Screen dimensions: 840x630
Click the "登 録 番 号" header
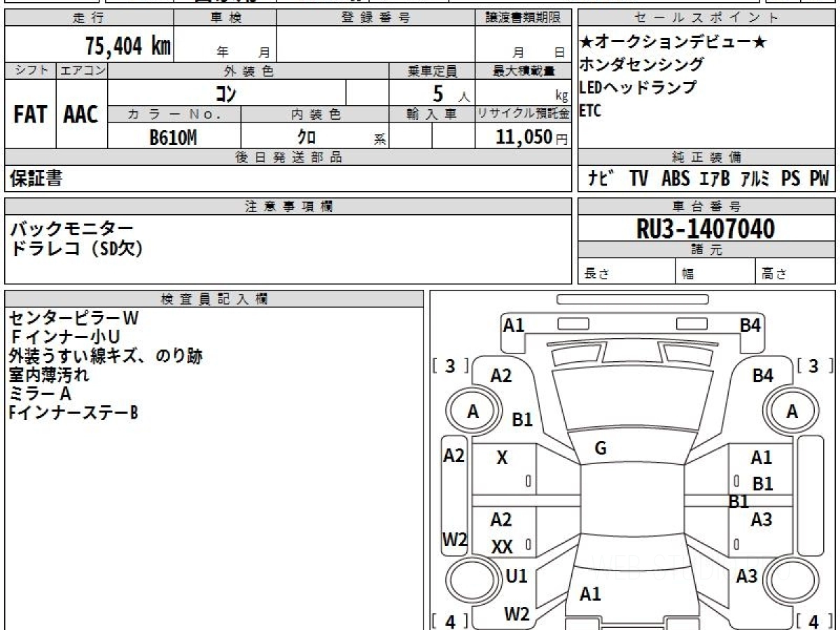pyautogui.click(x=376, y=18)
